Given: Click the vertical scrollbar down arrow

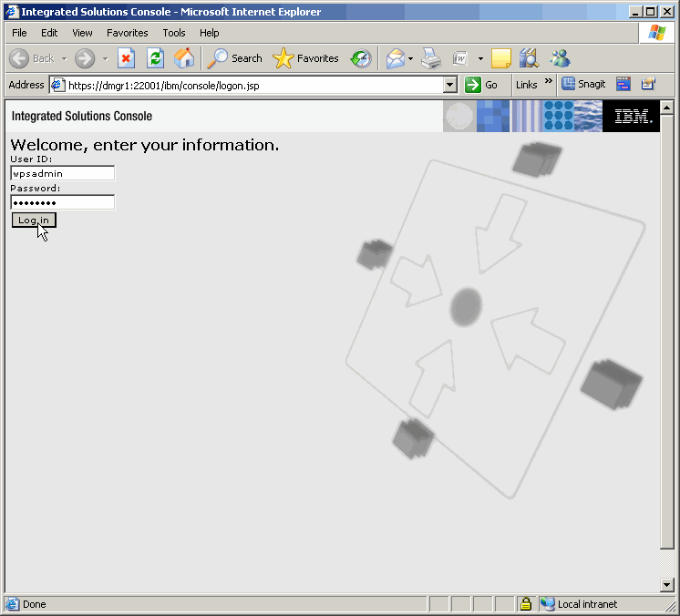Looking at the screenshot, I should coord(667,585).
